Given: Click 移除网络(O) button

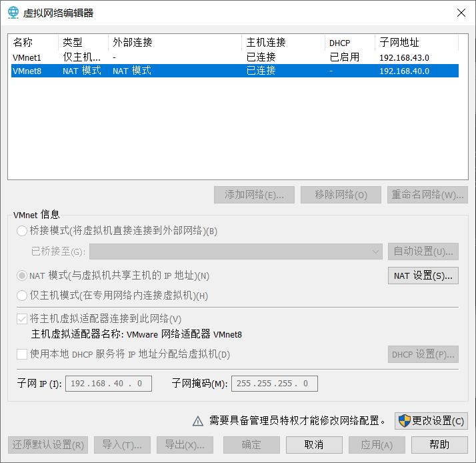Looking at the screenshot, I should (341, 195).
